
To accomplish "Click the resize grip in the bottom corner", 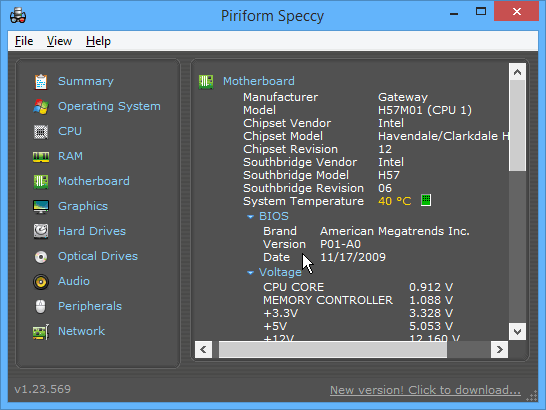I will point(532,396).
